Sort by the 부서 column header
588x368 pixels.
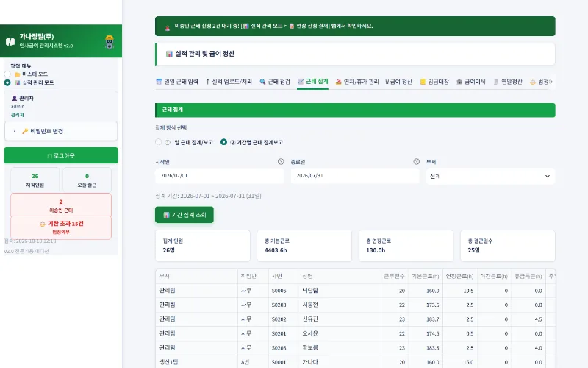[196, 276]
